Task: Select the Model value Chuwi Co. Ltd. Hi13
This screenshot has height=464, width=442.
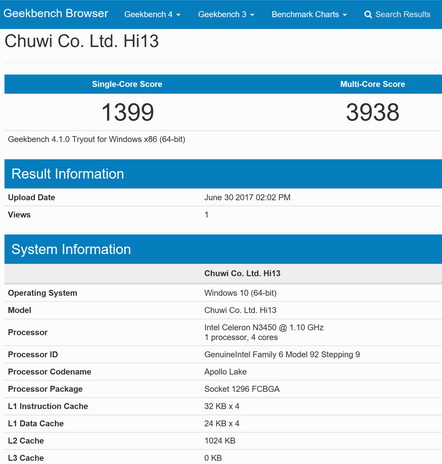Action: point(240,310)
